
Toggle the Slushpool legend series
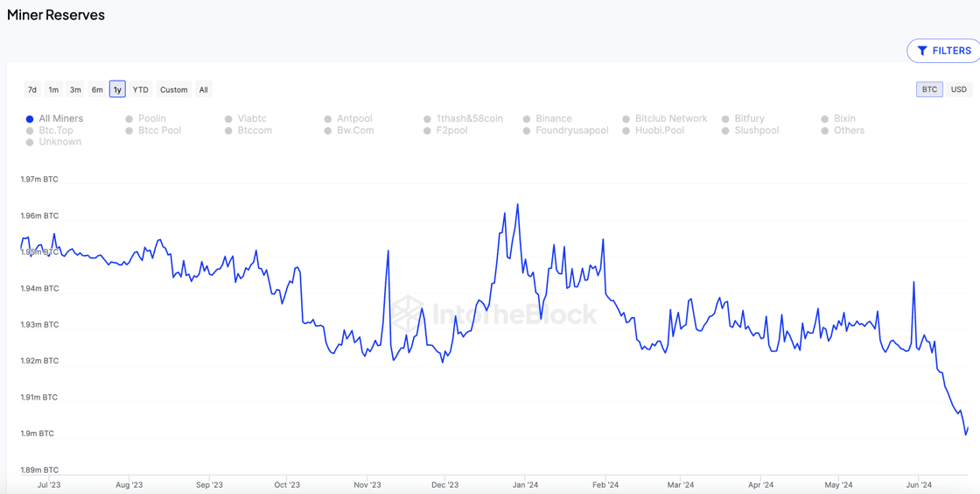[756, 131]
